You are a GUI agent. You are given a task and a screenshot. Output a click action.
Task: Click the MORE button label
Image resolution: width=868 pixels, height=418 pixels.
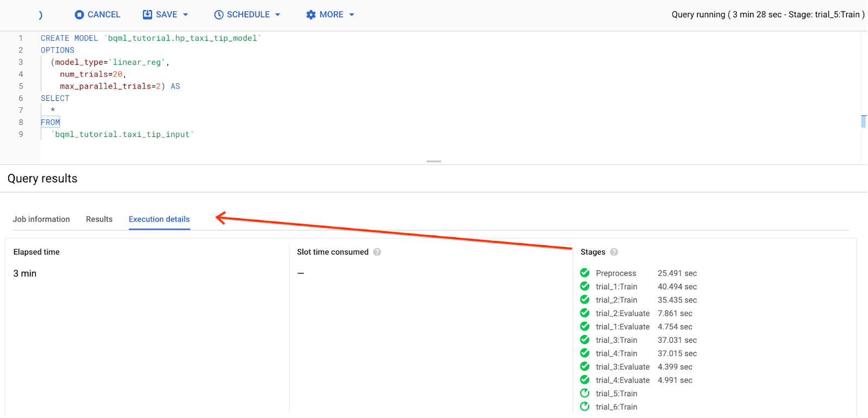pyautogui.click(x=331, y=15)
